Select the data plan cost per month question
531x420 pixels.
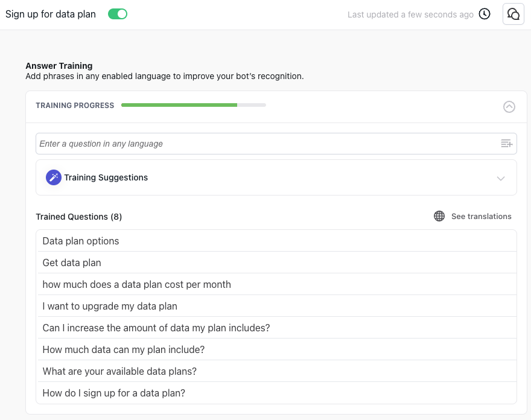136,284
